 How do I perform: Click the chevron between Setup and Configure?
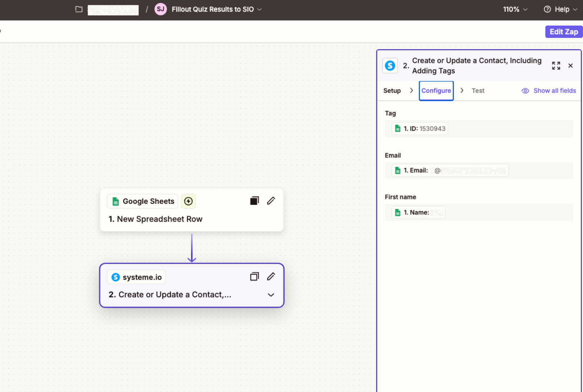411,90
